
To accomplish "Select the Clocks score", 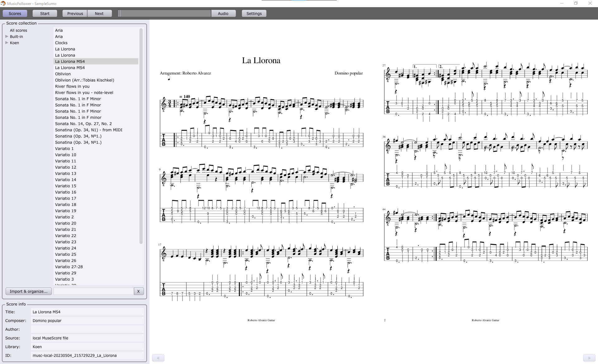I will (61, 43).
